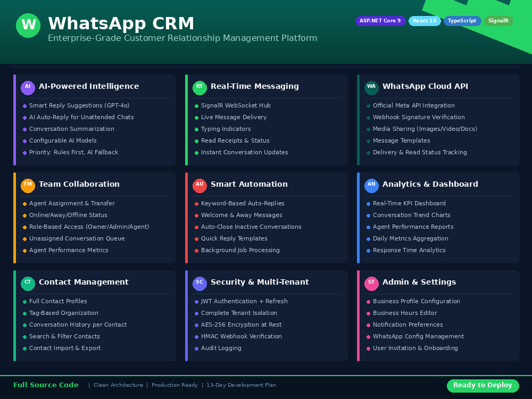Screen dimensions: 532x399
Task: Click JWT Authentication + Refresh item
Action: click(x=244, y=301)
